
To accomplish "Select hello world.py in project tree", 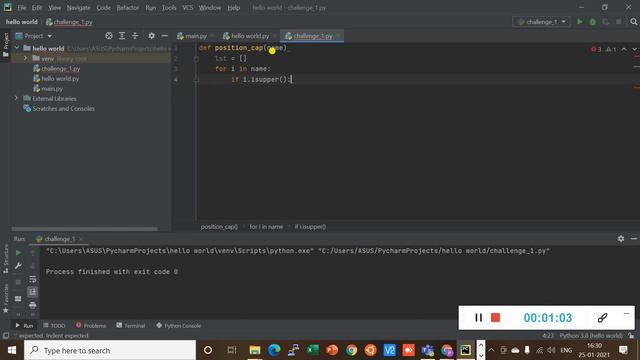I will coord(60,78).
